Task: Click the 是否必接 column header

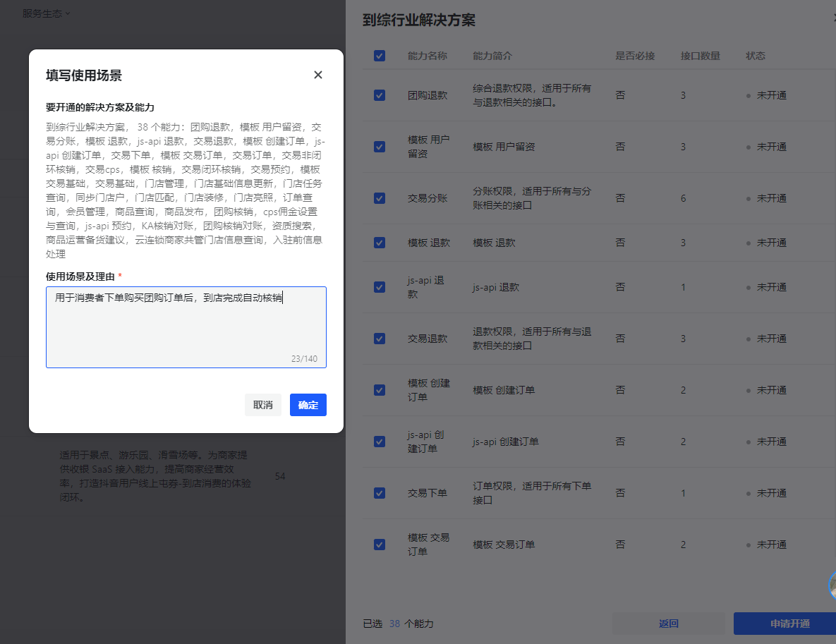Action: click(635, 56)
